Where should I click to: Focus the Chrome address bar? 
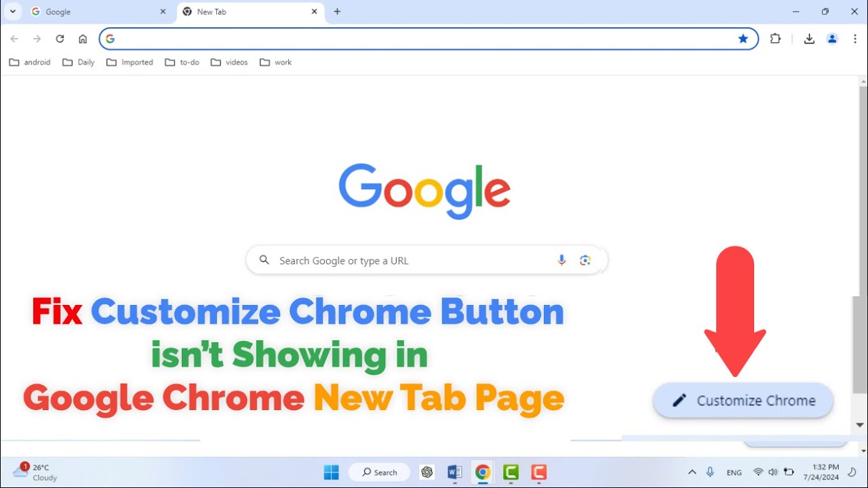[x=427, y=39]
